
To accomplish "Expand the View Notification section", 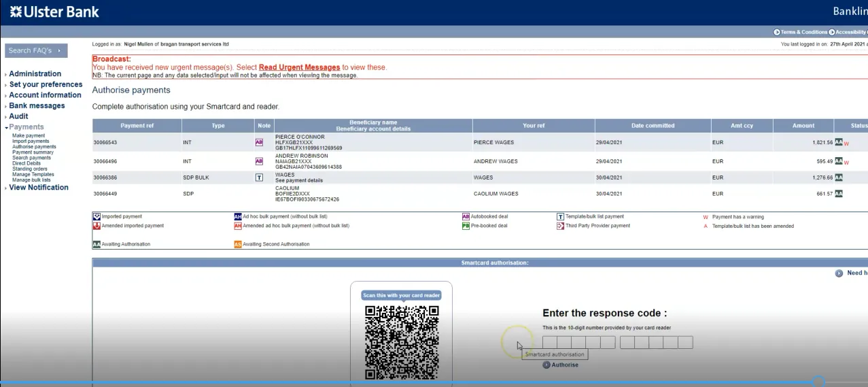I will coord(39,188).
